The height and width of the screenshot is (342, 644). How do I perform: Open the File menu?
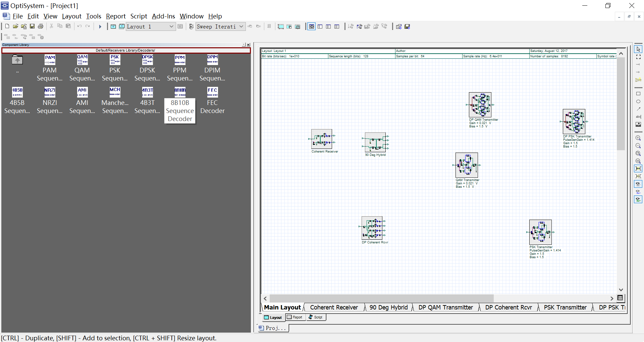tap(17, 16)
